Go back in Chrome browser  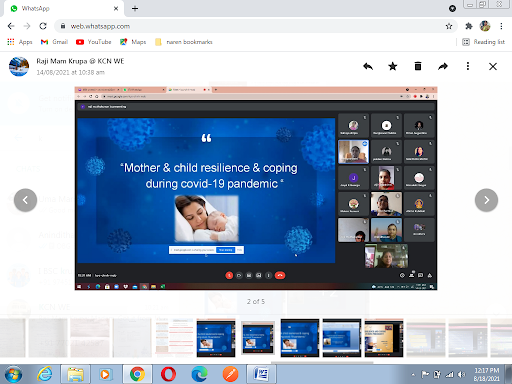coord(11,26)
